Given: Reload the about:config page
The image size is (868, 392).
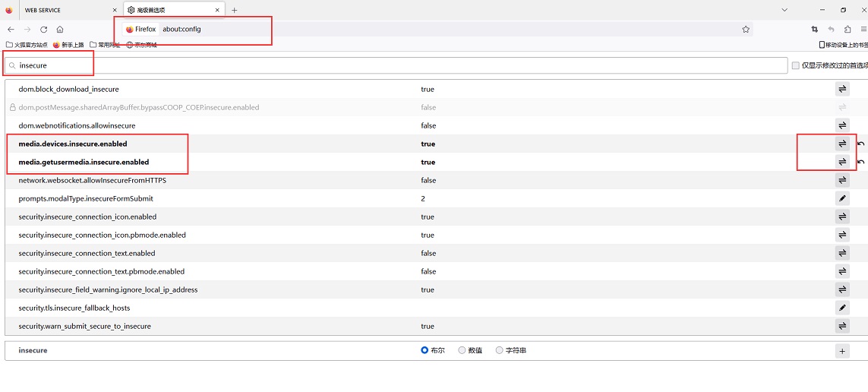Looking at the screenshot, I should pyautogui.click(x=44, y=30).
